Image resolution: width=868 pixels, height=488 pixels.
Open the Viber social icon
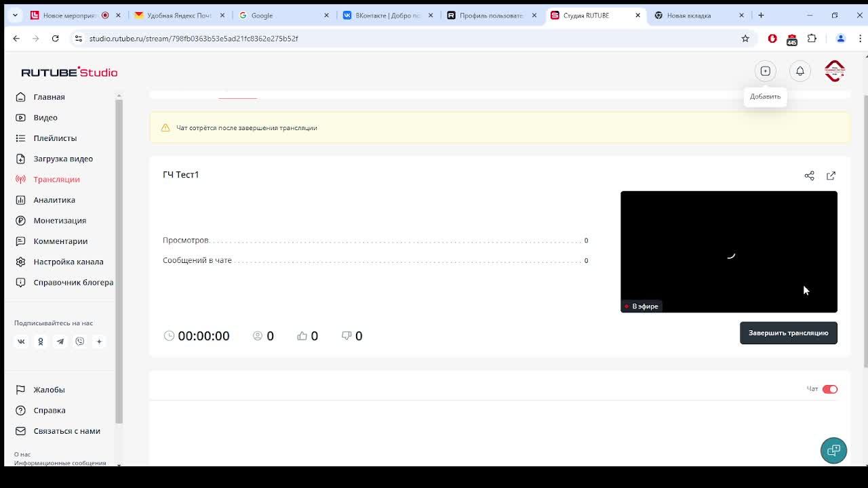click(x=80, y=342)
